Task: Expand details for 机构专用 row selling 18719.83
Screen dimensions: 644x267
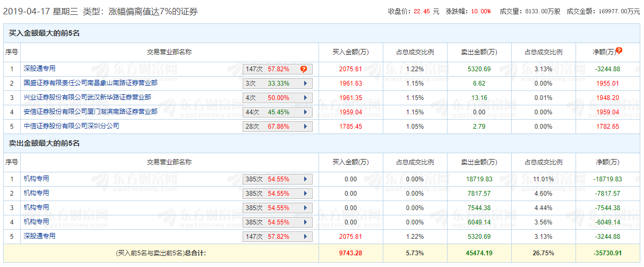Action: [305, 179]
